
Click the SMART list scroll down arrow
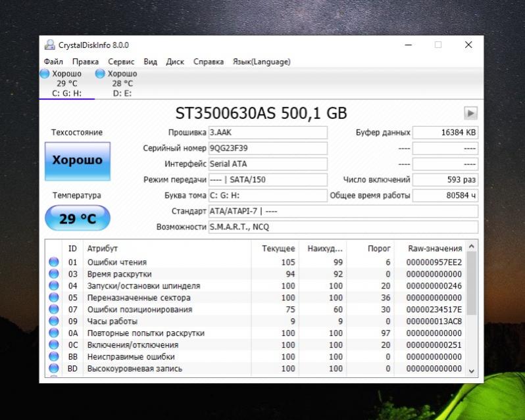point(472,371)
